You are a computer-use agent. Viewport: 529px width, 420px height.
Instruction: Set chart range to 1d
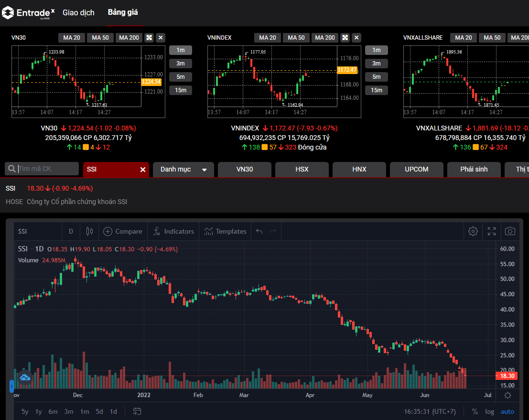point(113,411)
